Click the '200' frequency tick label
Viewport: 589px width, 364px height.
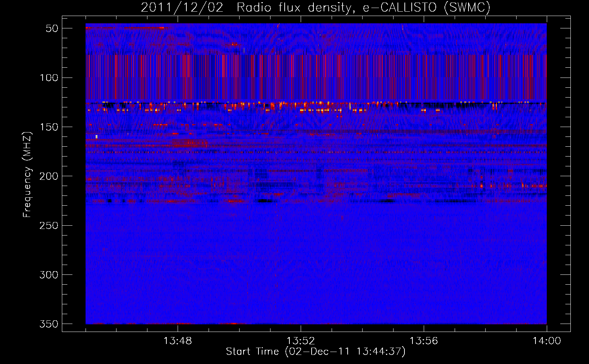(49, 176)
